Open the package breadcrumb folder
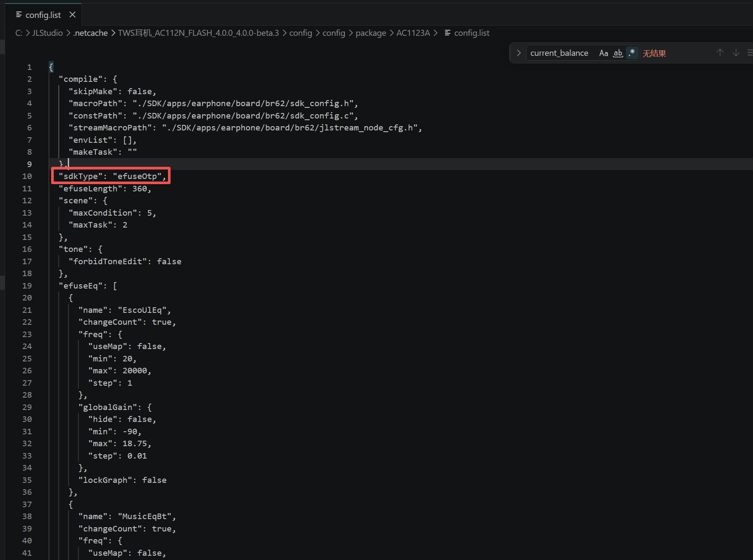This screenshot has height=560, width=753. click(x=371, y=33)
